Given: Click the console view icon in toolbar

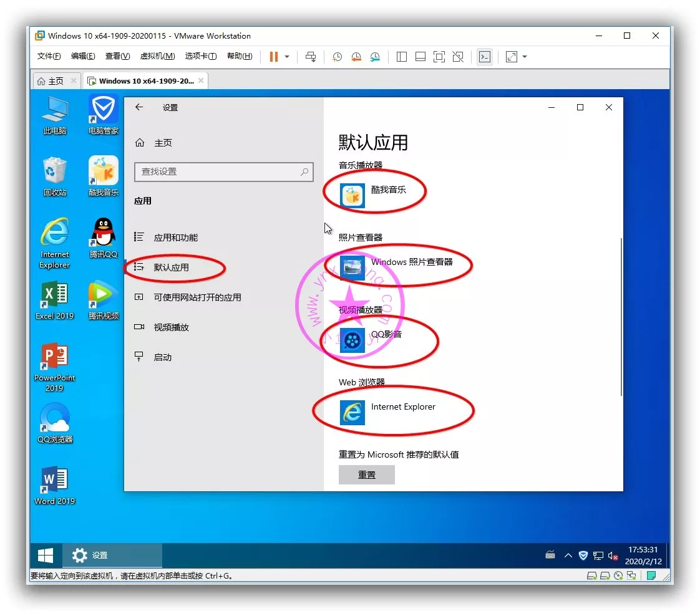Looking at the screenshot, I should pyautogui.click(x=484, y=57).
